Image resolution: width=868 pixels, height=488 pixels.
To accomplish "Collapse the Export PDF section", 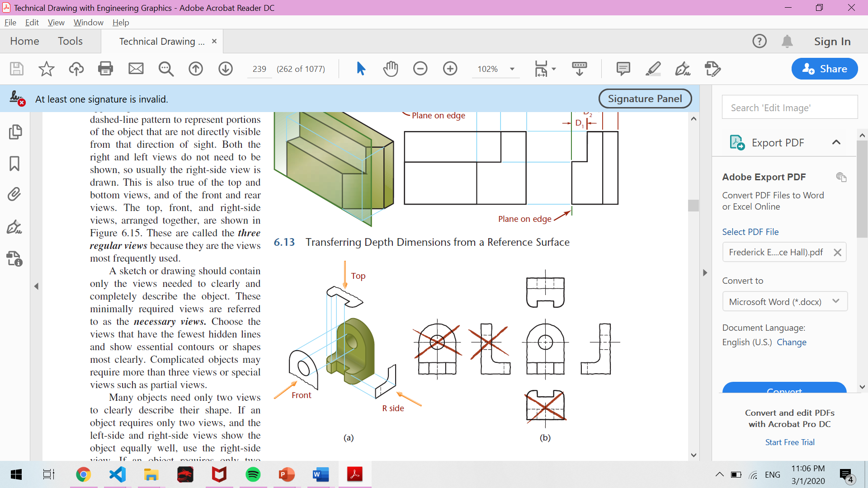I will 836,143.
